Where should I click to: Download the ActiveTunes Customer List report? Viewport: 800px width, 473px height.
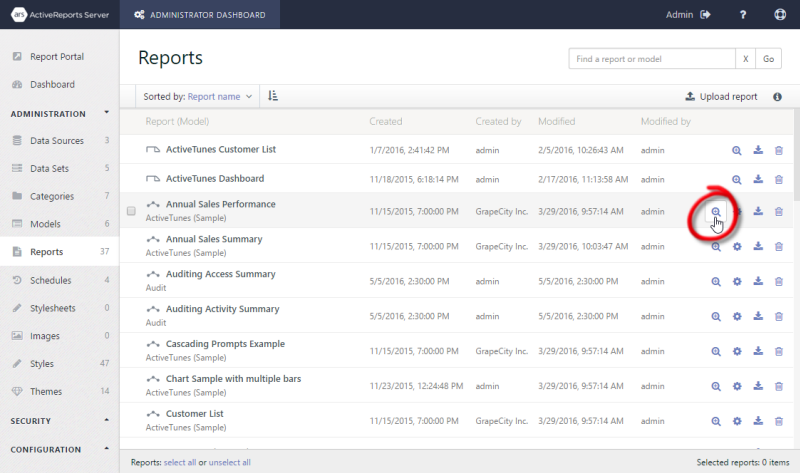click(758, 150)
